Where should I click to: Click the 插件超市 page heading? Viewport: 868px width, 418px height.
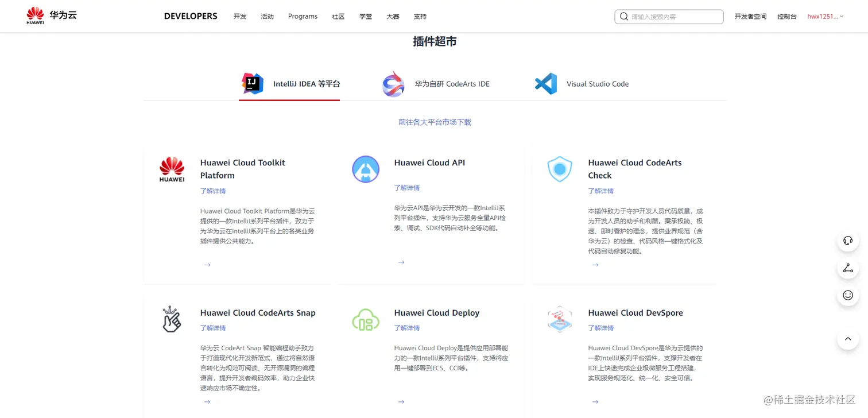point(435,41)
